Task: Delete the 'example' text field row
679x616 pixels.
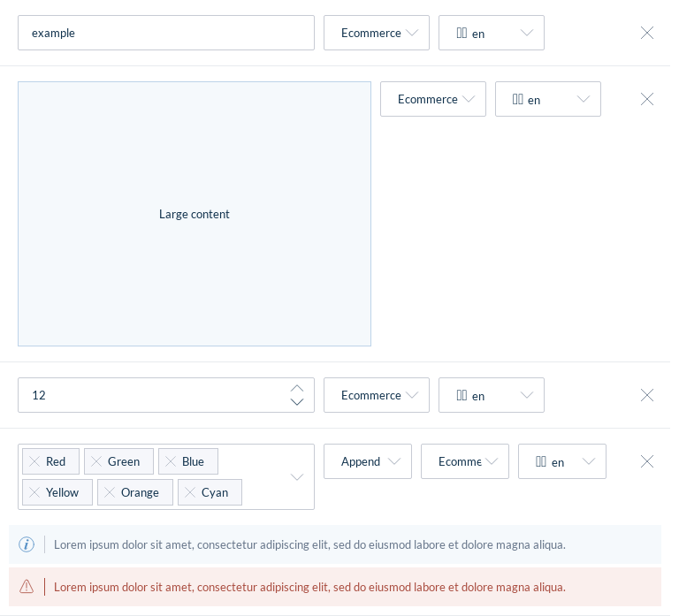Action: (x=647, y=33)
